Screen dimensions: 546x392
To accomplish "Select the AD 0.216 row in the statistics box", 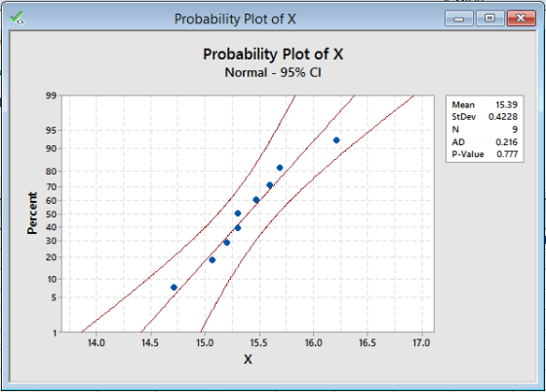I will (485, 142).
